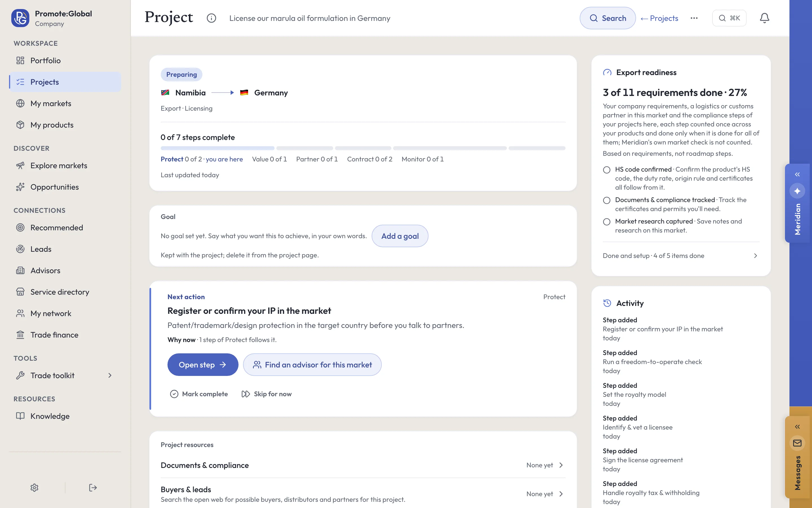Open Recommended connections
812x508 pixels.
65,228
